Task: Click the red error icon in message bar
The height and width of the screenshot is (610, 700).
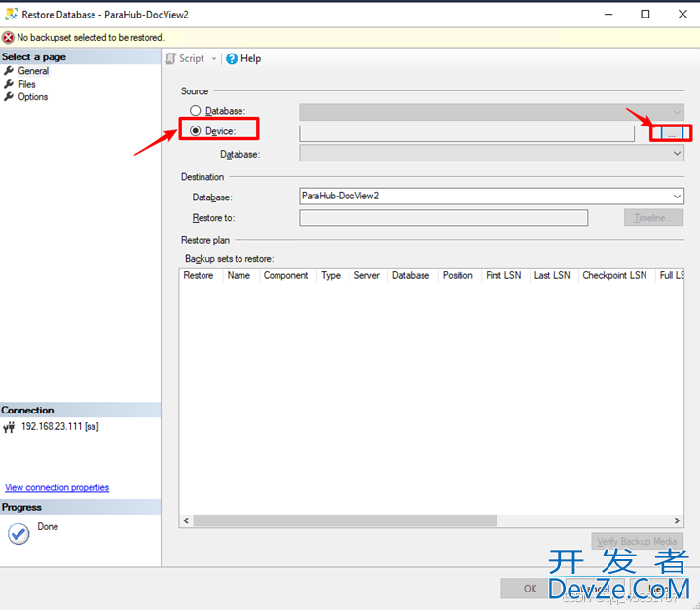Action: (8, 38)
